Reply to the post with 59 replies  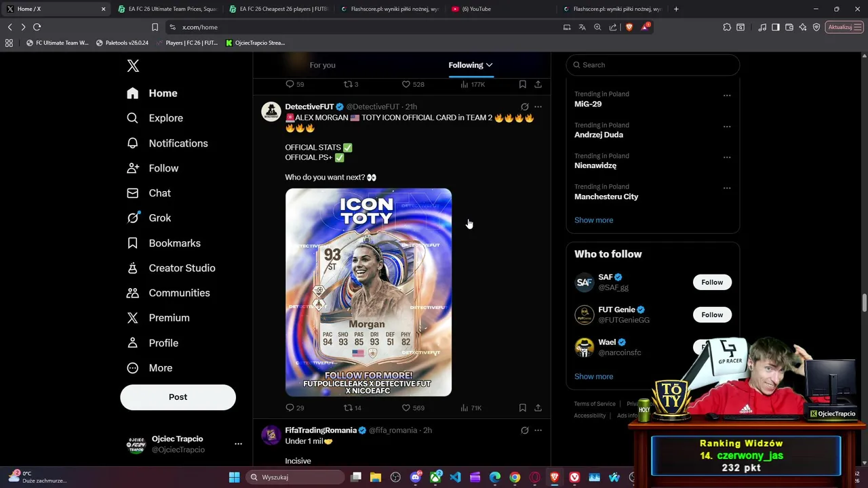click(290, 85)
